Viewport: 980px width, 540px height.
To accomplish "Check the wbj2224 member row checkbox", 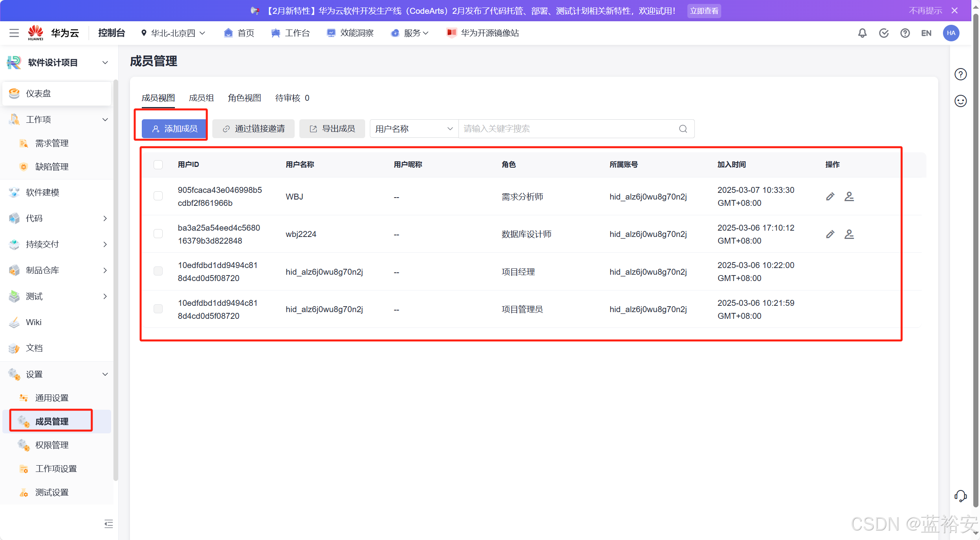I will point(158,234).
